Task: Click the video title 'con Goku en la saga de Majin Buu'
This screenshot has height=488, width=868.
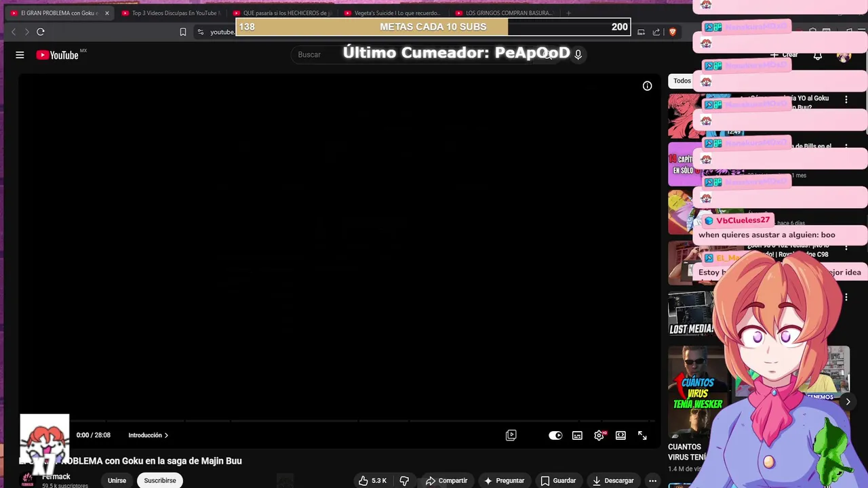Action: (173, 461)
